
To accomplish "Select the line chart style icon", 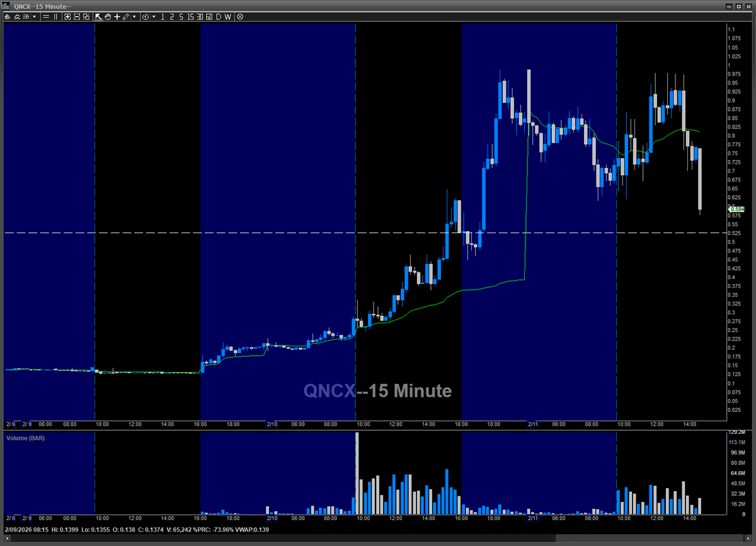I will (x=16, y=17).
